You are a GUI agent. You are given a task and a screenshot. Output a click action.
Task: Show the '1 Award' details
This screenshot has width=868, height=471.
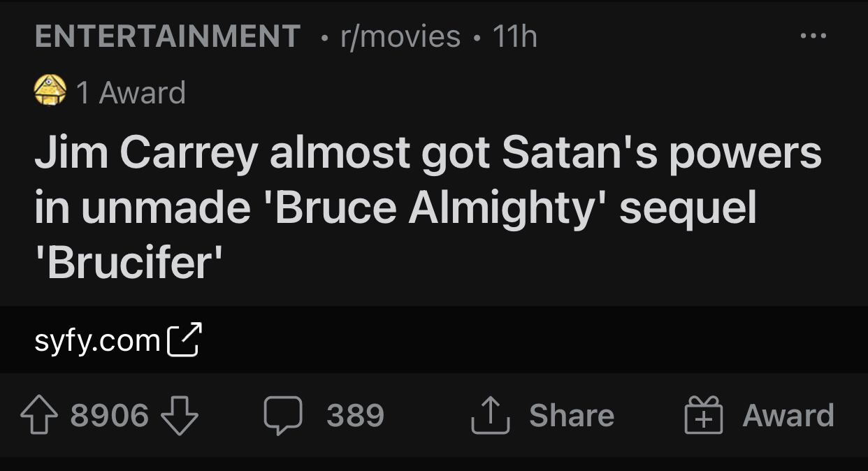click(131, 92)
